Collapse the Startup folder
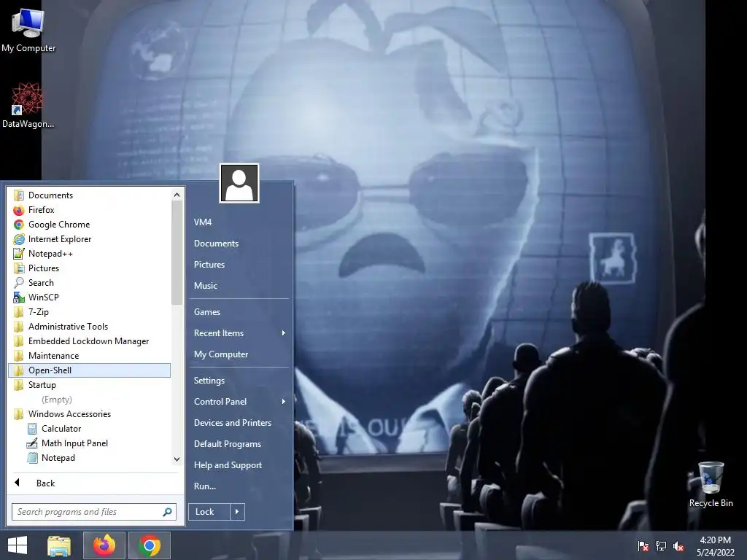747x560 pixels. 89,385
